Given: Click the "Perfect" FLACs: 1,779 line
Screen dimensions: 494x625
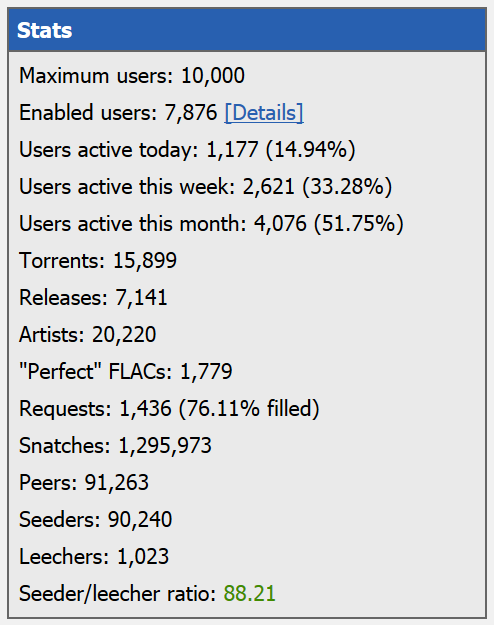Looking at the screenshot, I should tap(126, 372).
